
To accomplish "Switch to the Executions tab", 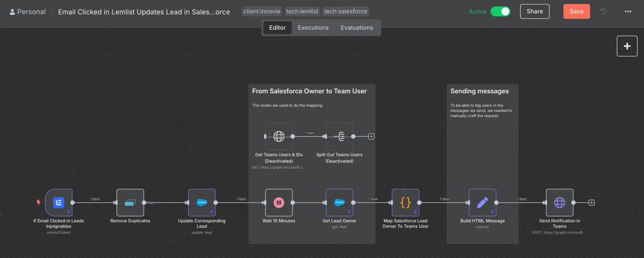I will pyautogui.click(x=313, y=27).
